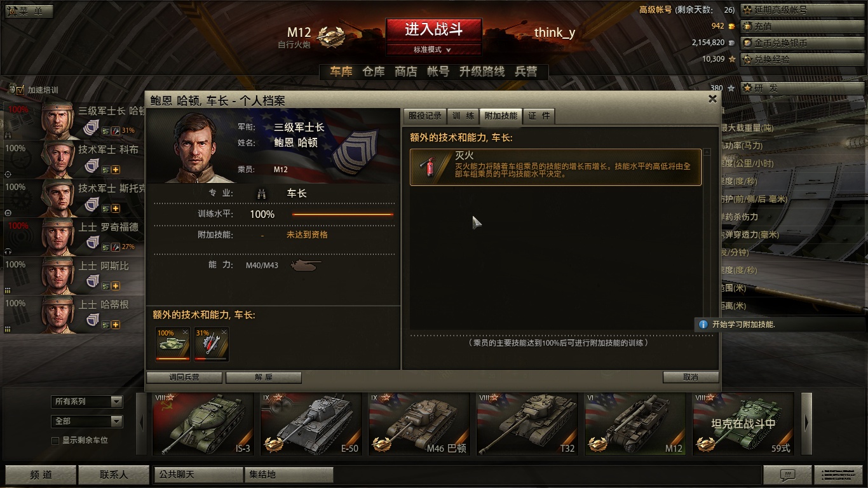Open the chat bubble icon in bottom bar
Viewport: 868px width, 488px height.
coord(787,475)
